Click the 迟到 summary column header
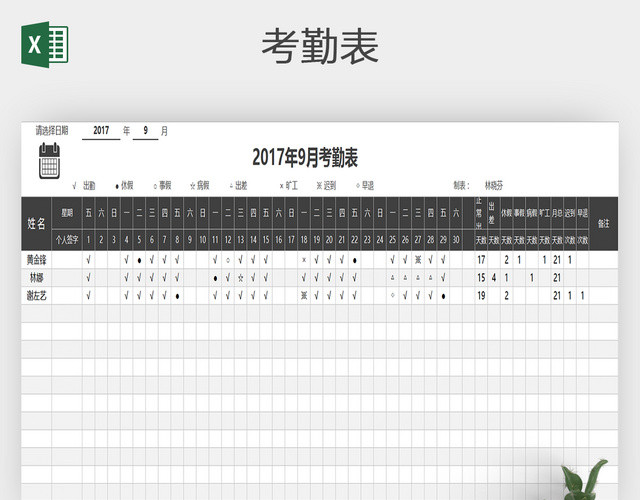The image size is (640, 500). click(x=570, y=213)
